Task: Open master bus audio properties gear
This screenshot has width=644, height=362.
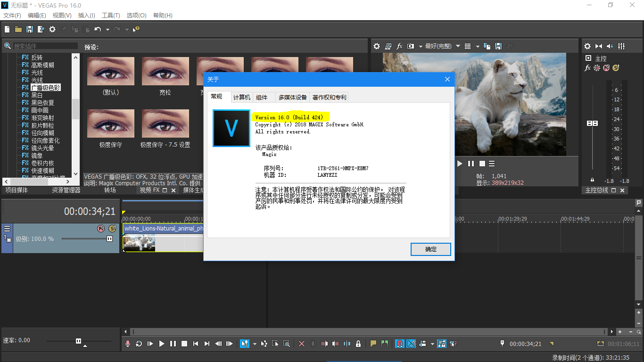Action: [587, 46]
